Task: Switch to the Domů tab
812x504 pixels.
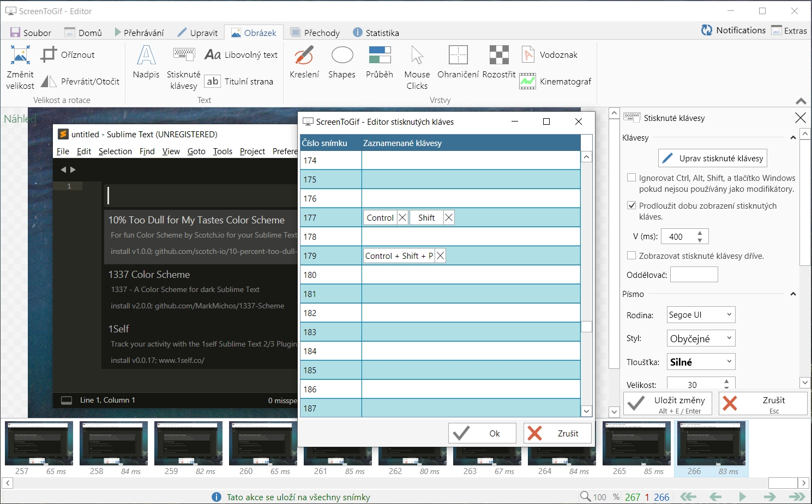Action: (x=83, y=33)
